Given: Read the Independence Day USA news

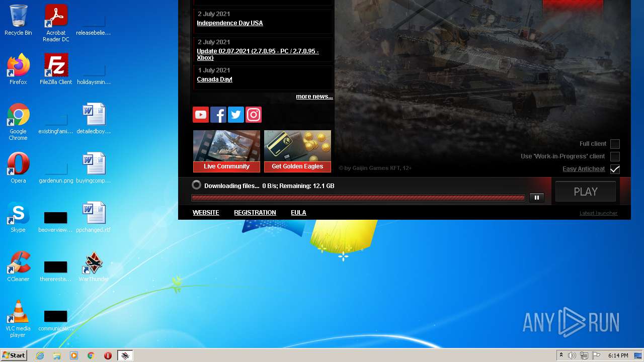Looking at the screenshot, I should pos(230,23).
